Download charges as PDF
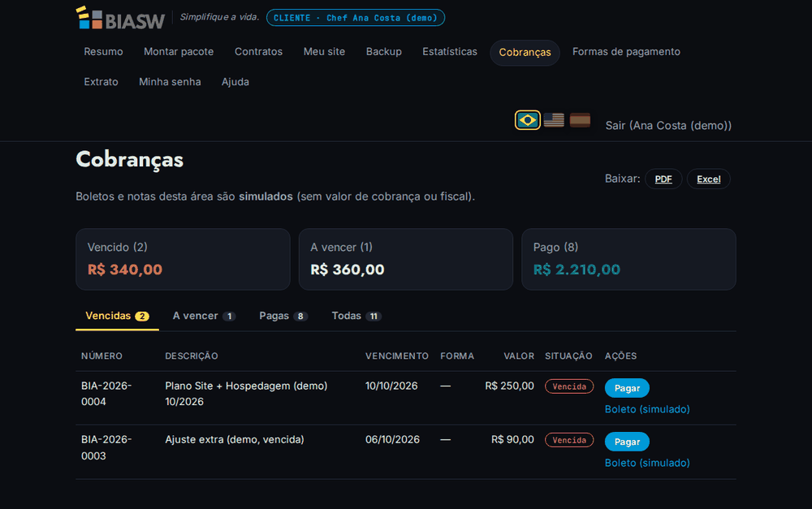The image size is (812, 509). click(x=663, y=179)
